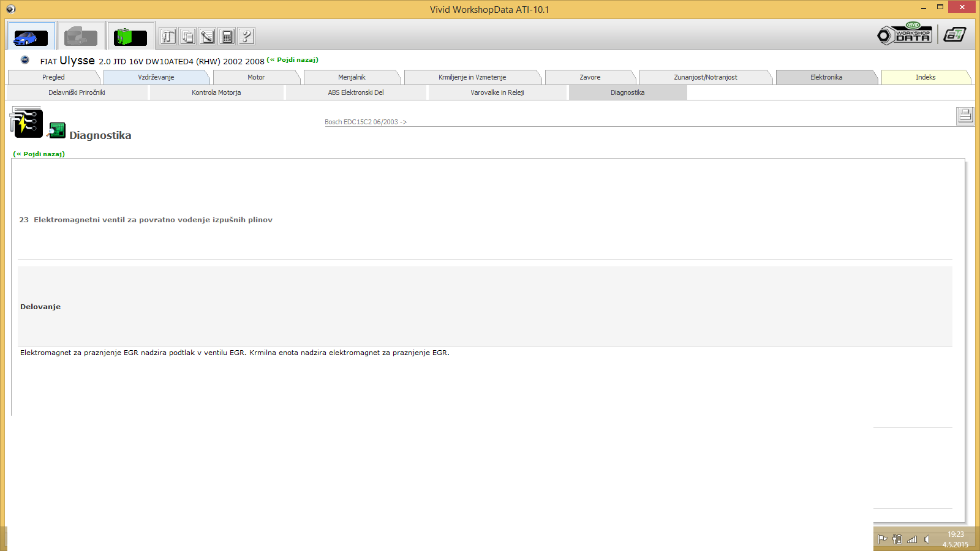980x551 pixels.
Task: Click the copy documents toolbar icon
Action: tap(187, 37)
